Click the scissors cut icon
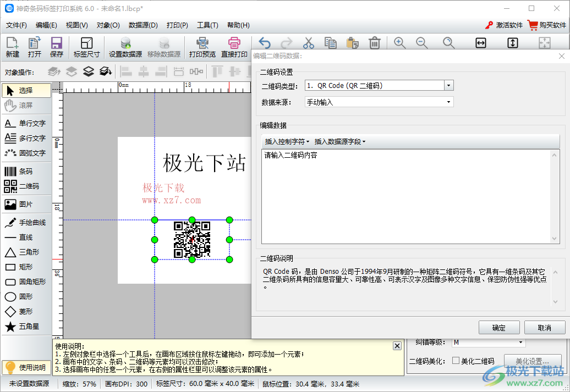 pyautogui.click(x=308, y=43)
